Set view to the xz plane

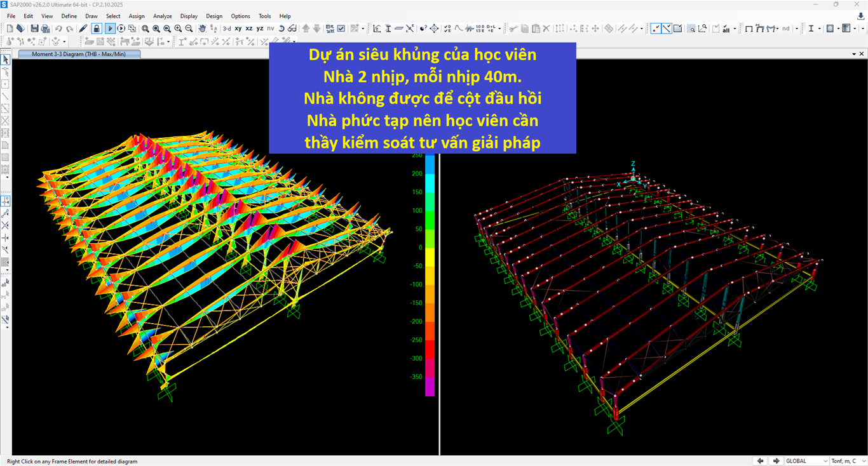(x=249, y=29)
